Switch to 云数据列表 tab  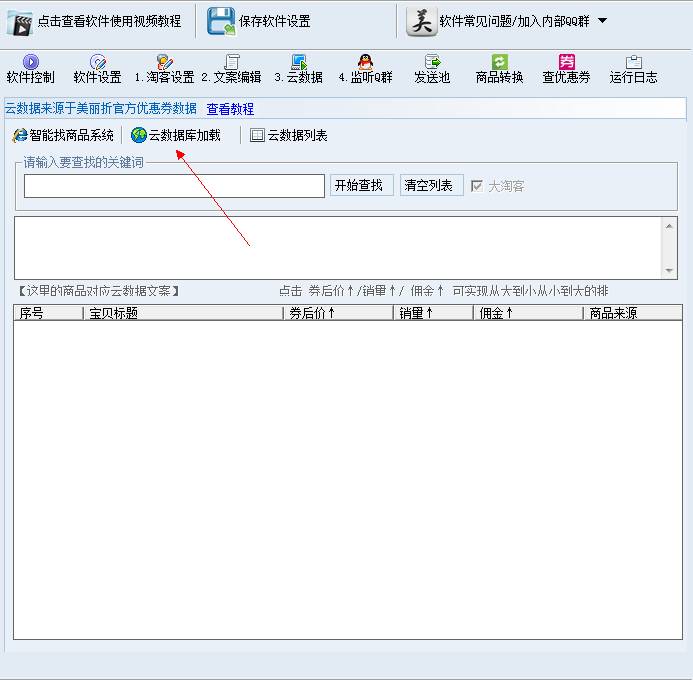(289, 135)
